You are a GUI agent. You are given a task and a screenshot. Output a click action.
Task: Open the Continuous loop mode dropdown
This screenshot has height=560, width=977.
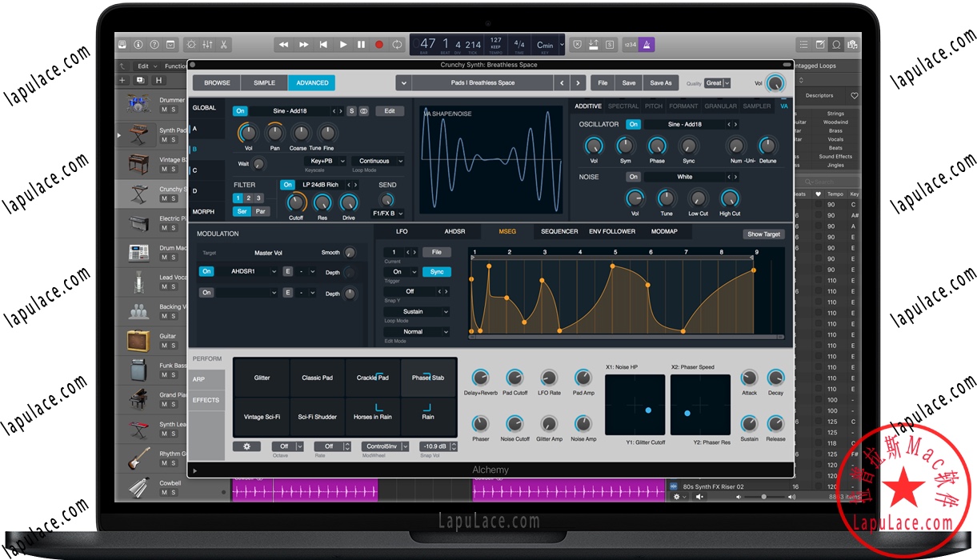377,161
